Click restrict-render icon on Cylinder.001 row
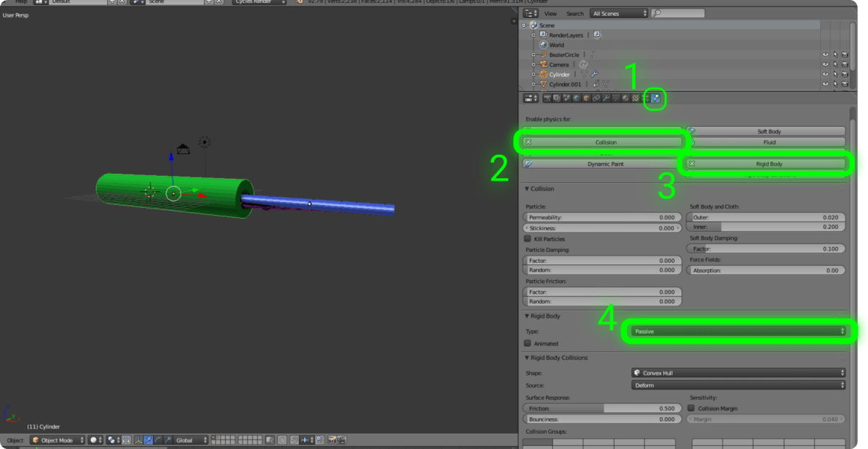868x449 pixels. 845,84
